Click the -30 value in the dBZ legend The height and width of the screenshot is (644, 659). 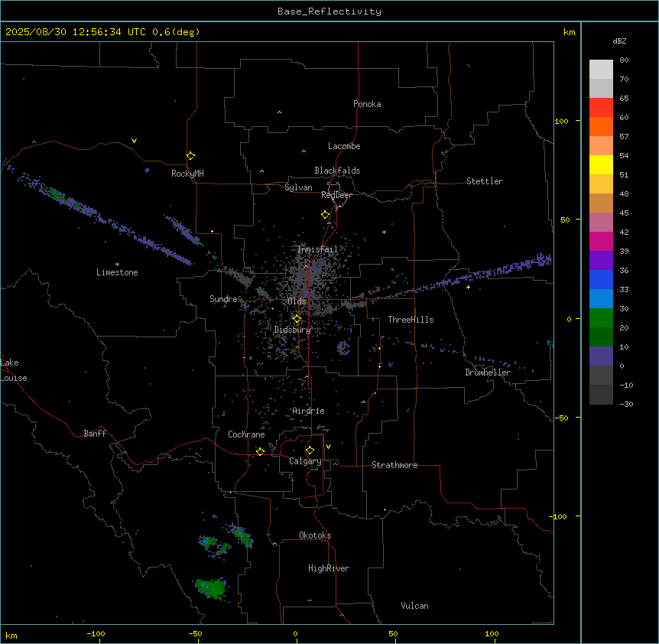tap(626, 405)
